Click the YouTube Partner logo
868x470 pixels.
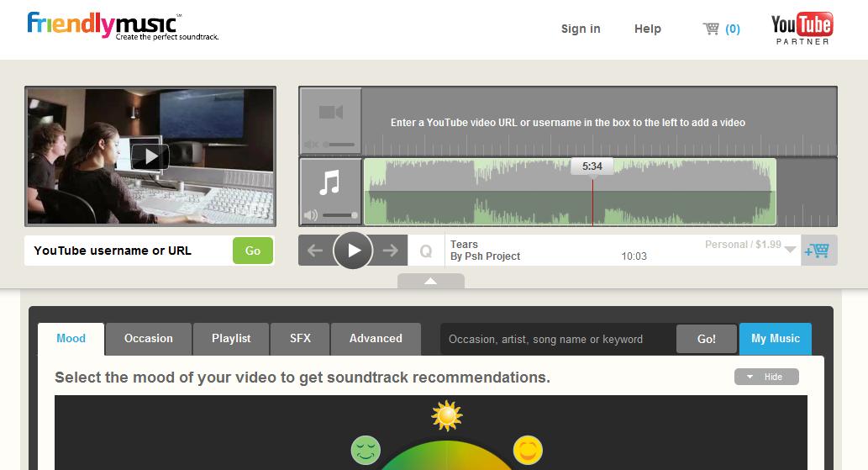(x=802, y=29)
